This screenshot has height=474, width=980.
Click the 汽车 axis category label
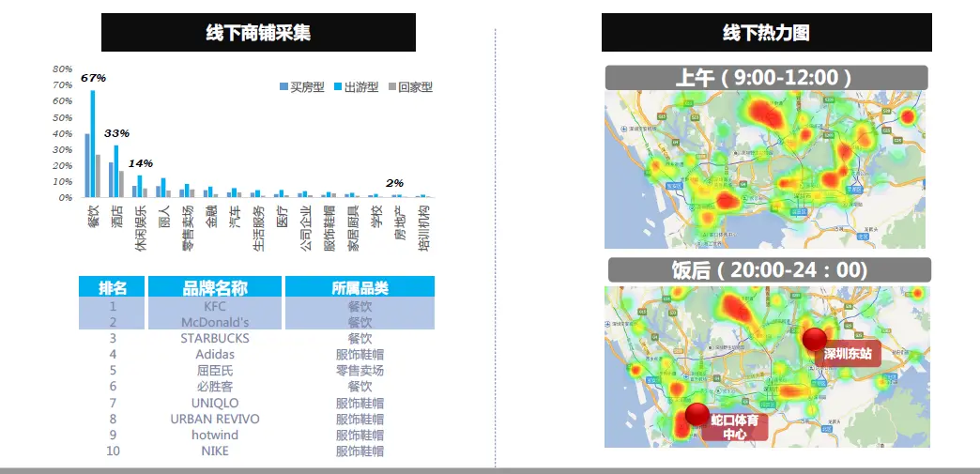[236, 215]
